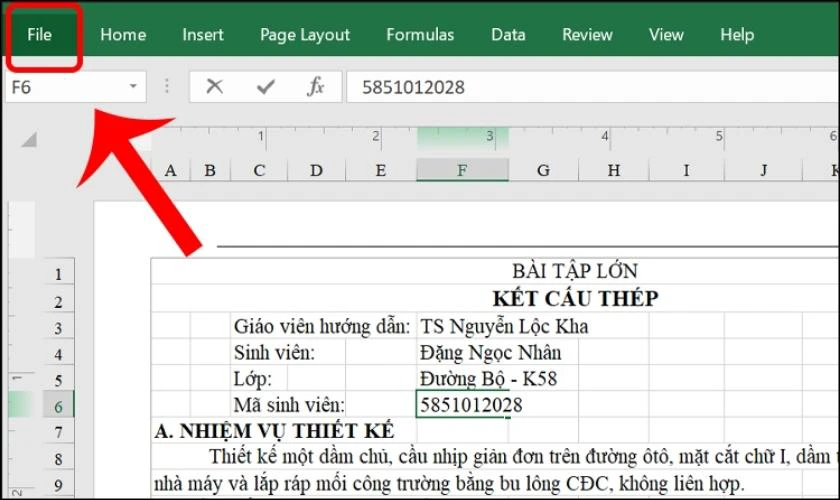Viewport: 840px width, 500px height.
Task: Select A. NHIỆM VỤ THIẾT KẾ heading
Action: click(x=274, y=431)
